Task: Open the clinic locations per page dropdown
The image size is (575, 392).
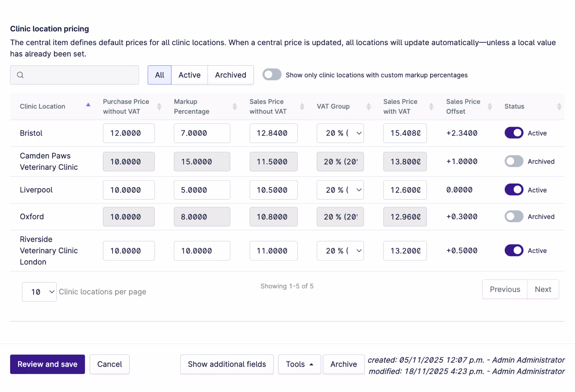Action: (39, 292)
